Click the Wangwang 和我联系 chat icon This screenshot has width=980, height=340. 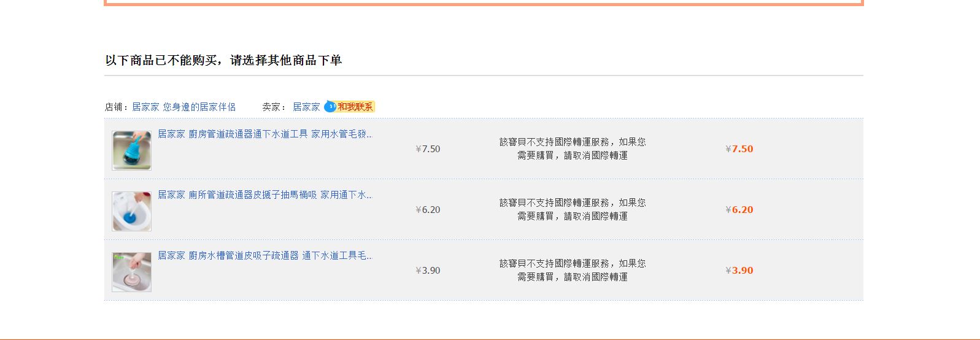coord(349,107)
